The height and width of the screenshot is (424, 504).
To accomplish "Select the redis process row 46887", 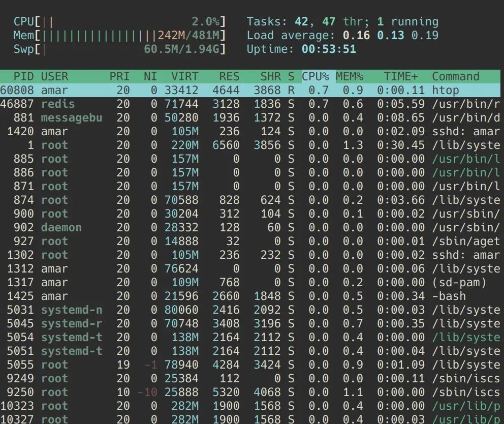I will [x=250, y=104].
